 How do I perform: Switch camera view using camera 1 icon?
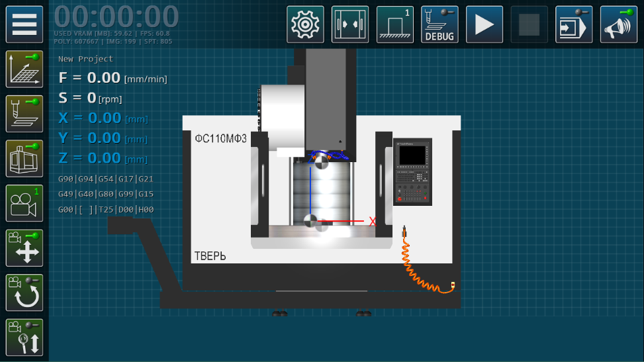coord(24,203)
